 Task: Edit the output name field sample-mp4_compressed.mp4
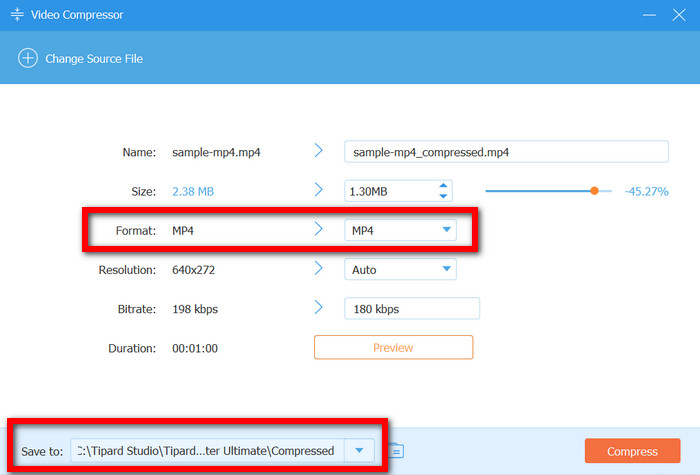506,152
